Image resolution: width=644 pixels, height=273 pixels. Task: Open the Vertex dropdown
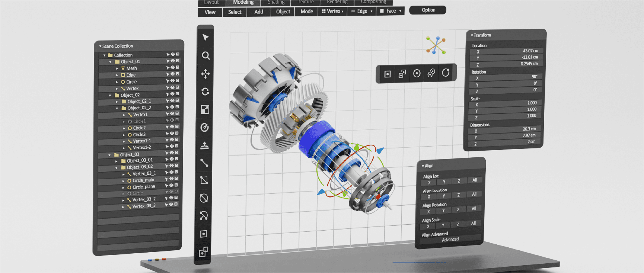pyautogui.click(x=333, y=12)
